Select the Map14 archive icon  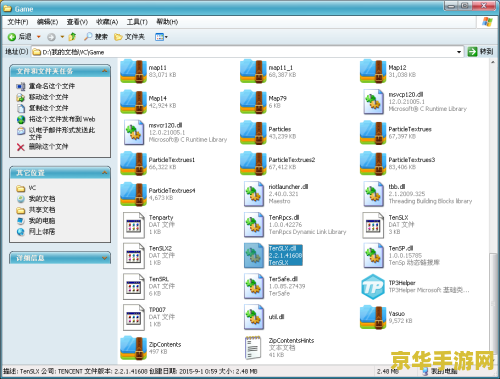pos(133,102)
